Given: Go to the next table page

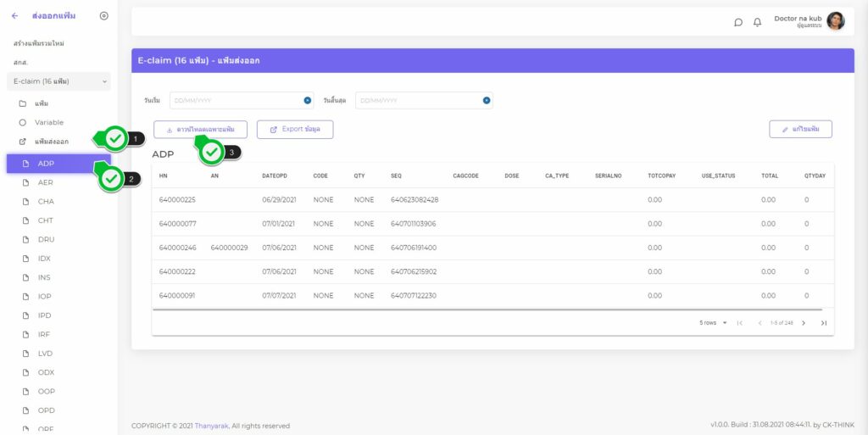Looking at the screenshot, I should [804, 323].
